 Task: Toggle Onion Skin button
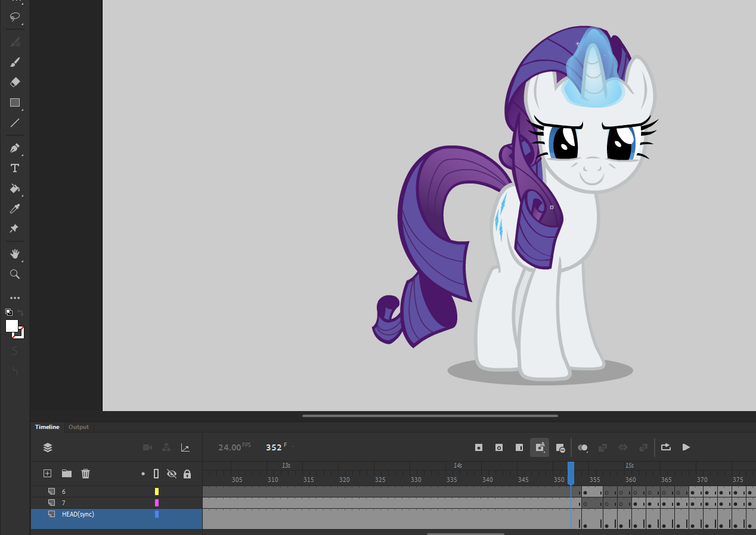click(583, 447)
